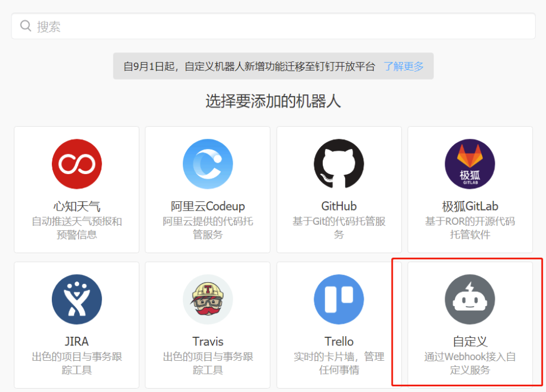
Task: Click the GitHub title label
Action: pos(339,207)
